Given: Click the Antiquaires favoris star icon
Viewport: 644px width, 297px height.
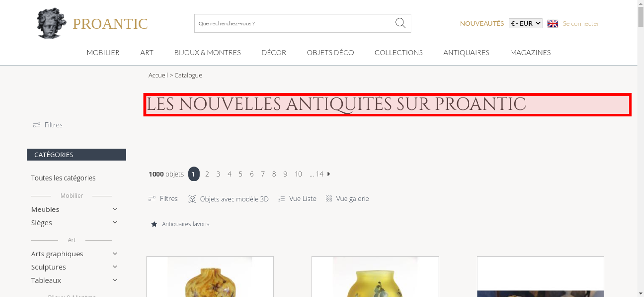Looking at the screenshot, I should coord(154,224).
